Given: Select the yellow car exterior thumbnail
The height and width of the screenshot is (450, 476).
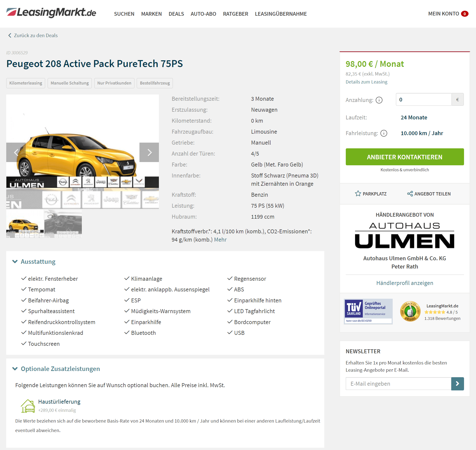Looking at the screenshot, I should click(25, 224).
